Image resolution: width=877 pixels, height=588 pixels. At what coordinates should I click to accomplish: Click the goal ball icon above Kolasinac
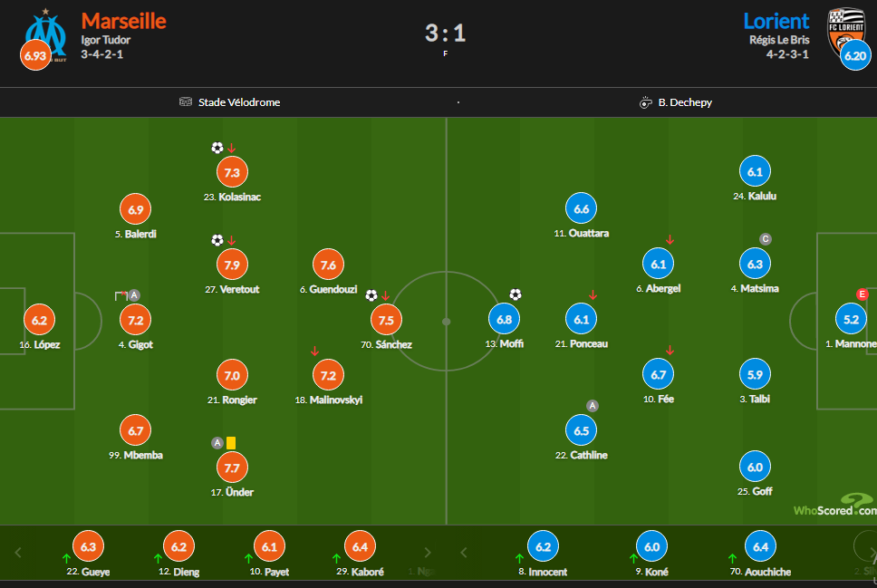click(x=217, y=148)
